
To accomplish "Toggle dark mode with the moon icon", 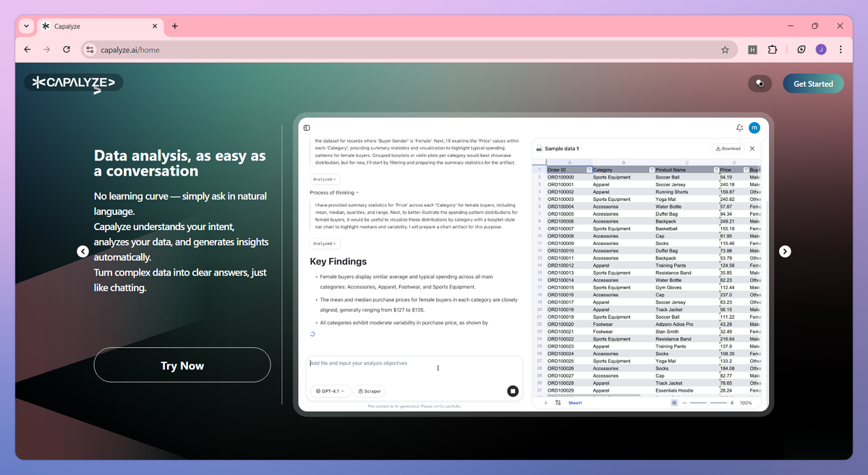I will click(759, 84).
